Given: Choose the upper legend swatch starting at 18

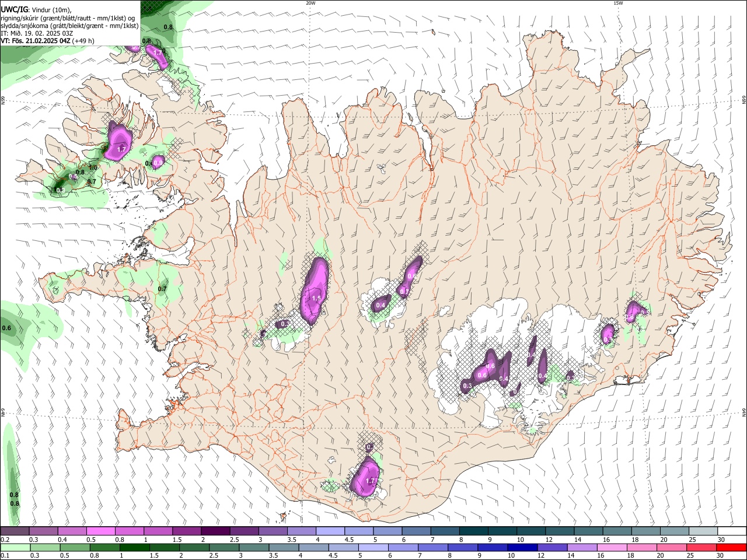Looking at the screenshot, I should pyautogui.click(x=647, y=531).
